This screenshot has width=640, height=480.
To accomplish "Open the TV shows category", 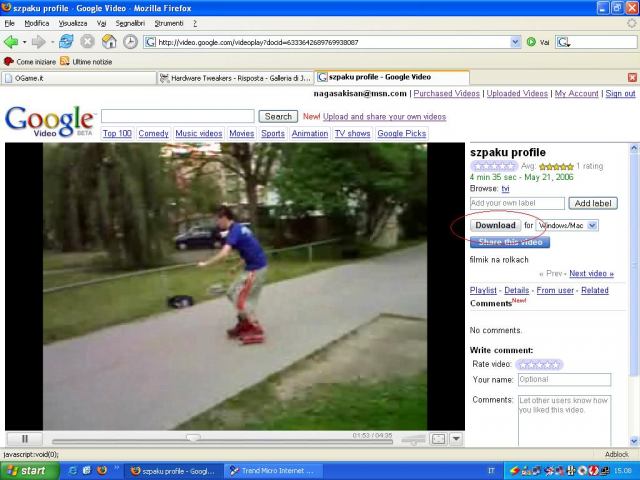I will tap(353, 133).
